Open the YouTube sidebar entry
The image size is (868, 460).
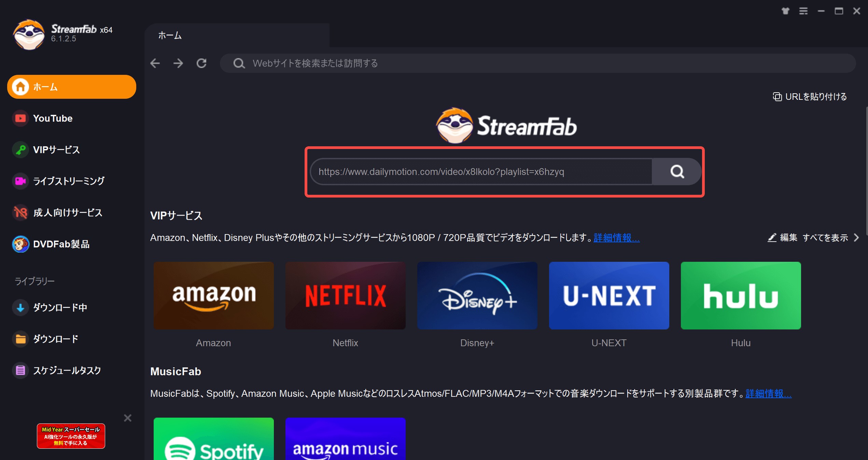[72, 118]
